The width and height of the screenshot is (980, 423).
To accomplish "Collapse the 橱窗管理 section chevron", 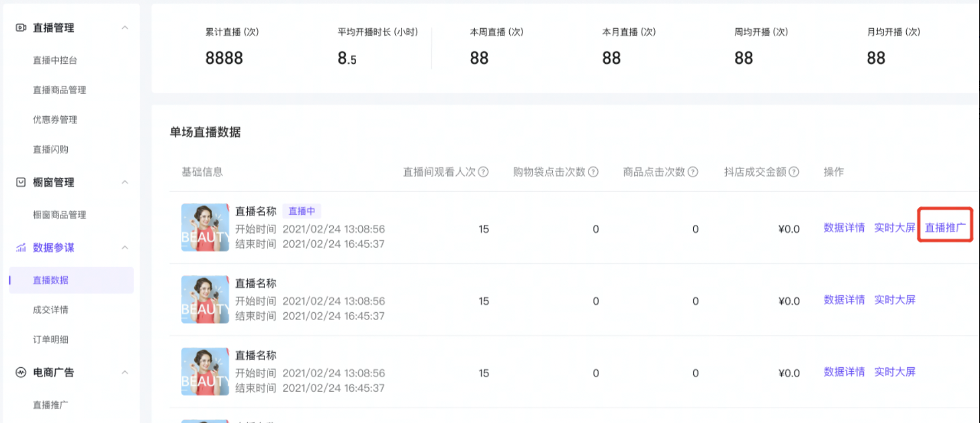I will 125,182.
